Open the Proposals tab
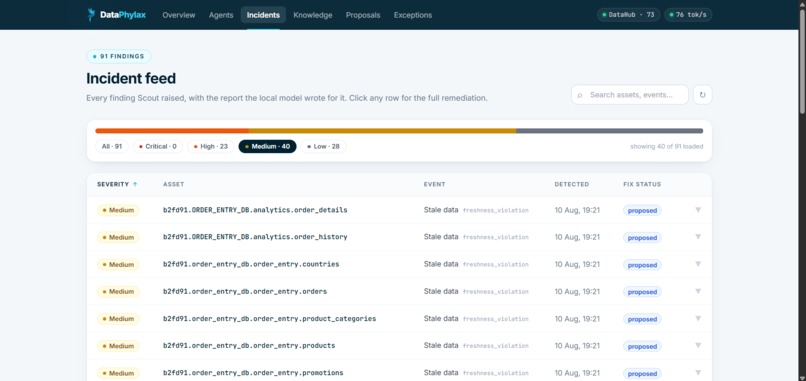The image size is (806, 381). (363, 15)
